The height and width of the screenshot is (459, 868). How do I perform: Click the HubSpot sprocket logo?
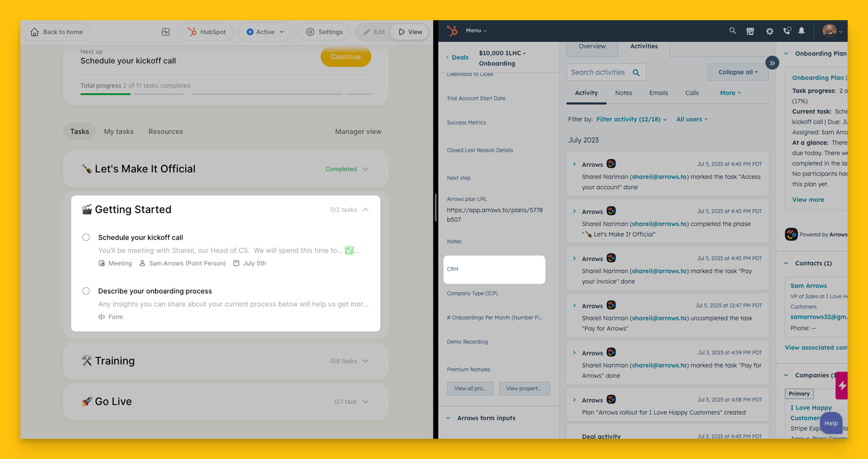coord(452,31)
